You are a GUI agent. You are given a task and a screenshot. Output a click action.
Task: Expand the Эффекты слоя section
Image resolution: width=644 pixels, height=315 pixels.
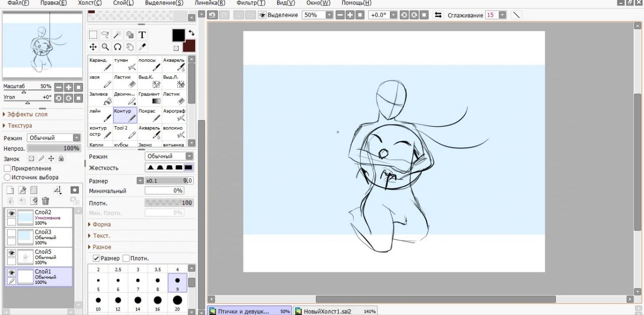click(25, 115)
